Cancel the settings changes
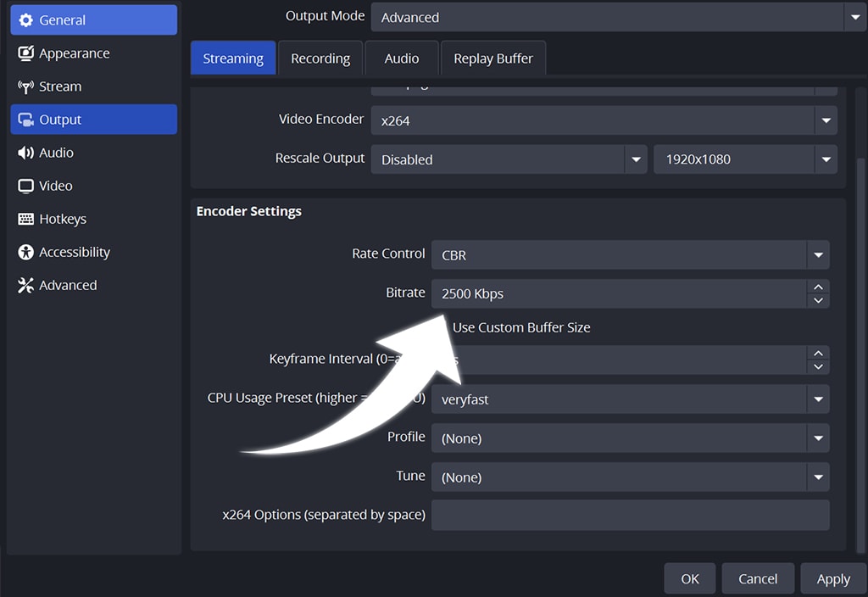The image size is (868, 597). (758, 577)
